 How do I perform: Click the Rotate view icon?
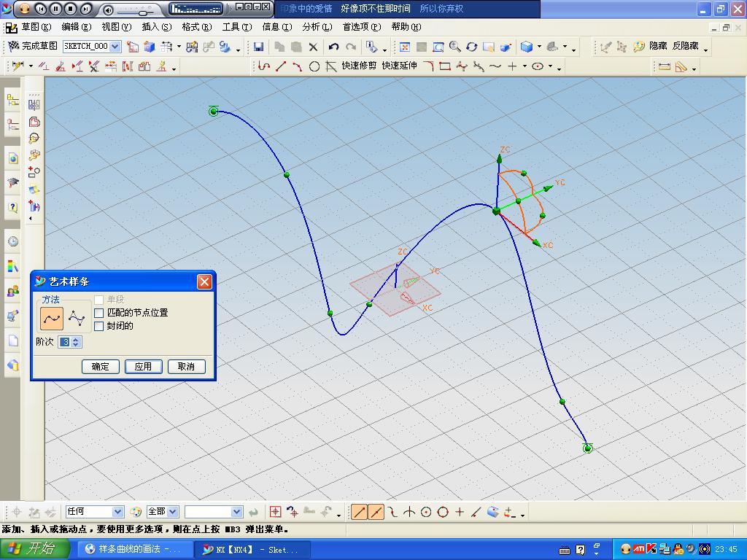point(472,47)
